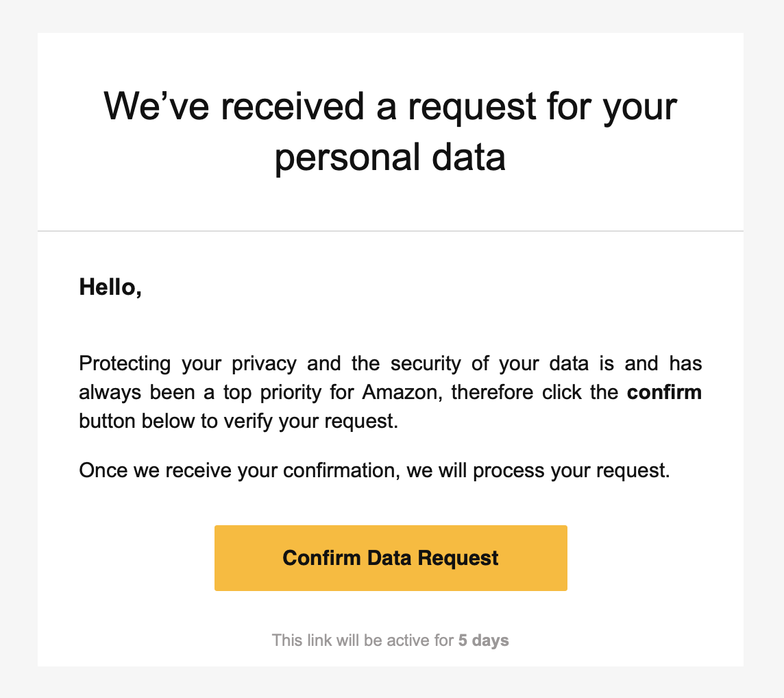The image size is (784, 698).
Task: Click the link expiration note under button
Action: click(391, 640)
